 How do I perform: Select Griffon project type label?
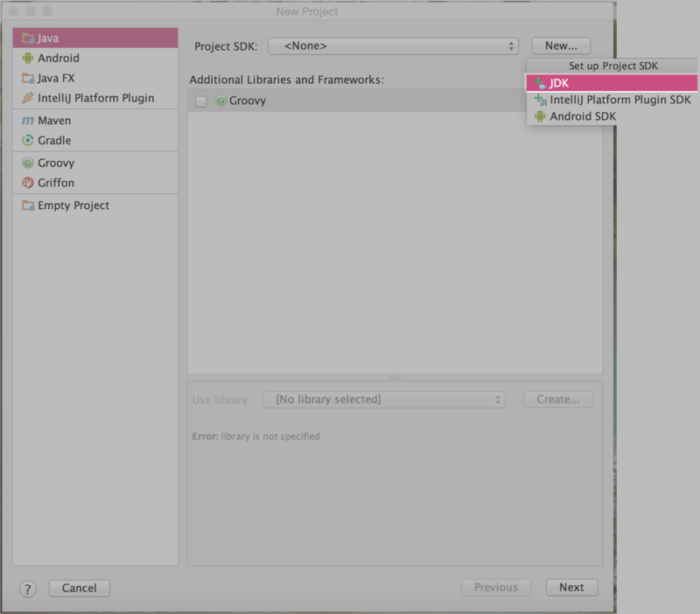click(56, 183)
